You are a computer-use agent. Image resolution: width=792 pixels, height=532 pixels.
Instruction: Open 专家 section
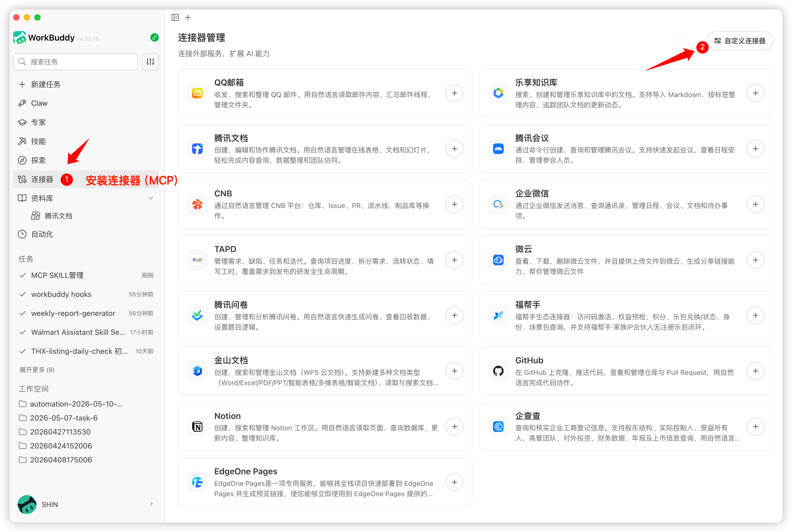(x=86, y=123)
